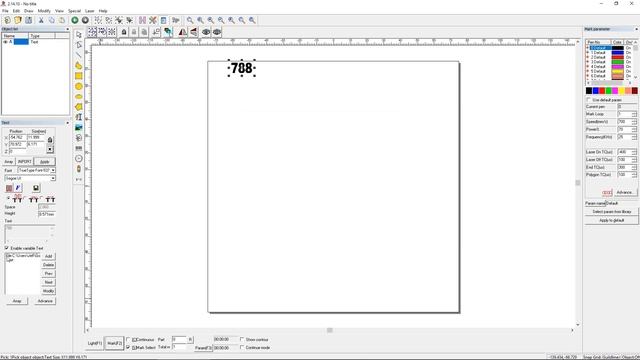Screen dimensions: 640x360
Task: Pick the yellow color swatch in palette row
Action: coord(621,91)
